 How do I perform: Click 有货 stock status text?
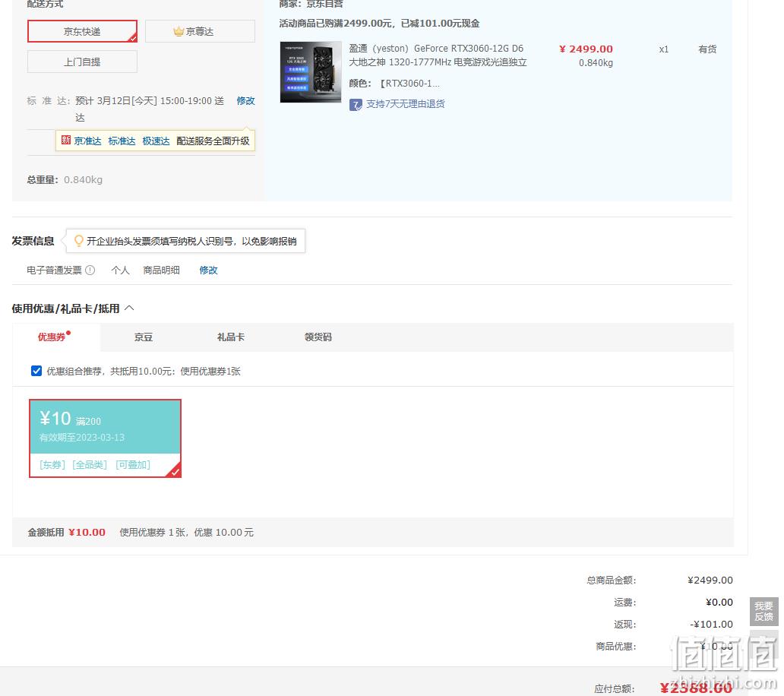tap(707, 49)
